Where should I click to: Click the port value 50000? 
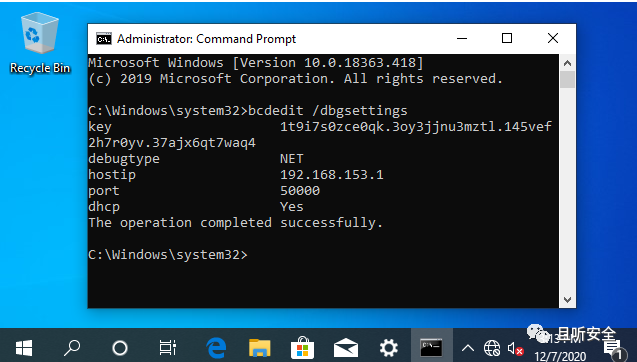click(x=300, y=191)
